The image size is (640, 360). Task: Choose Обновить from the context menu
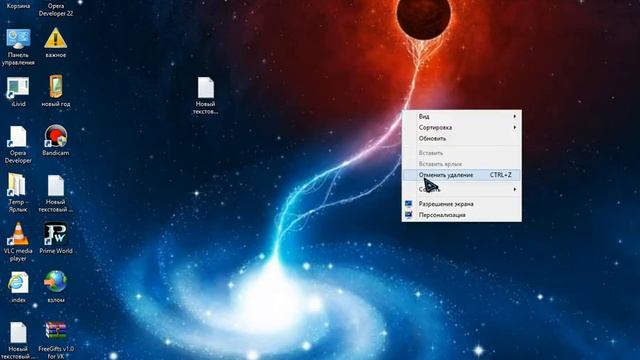[462, 138]
